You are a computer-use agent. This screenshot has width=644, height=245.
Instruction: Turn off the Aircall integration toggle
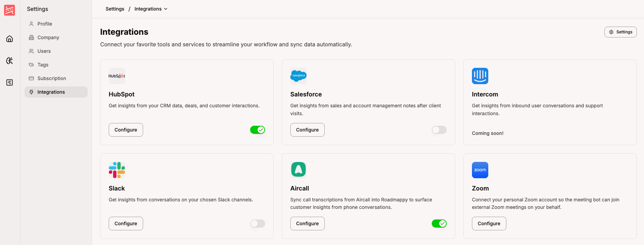[439, 224]
